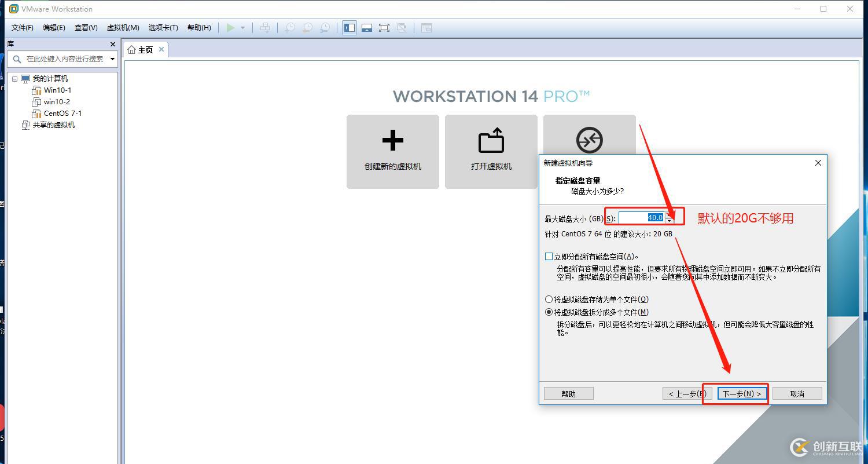Click the 创建新的虚拟机 label
The image size is (868, 464).
click(393, 166)
